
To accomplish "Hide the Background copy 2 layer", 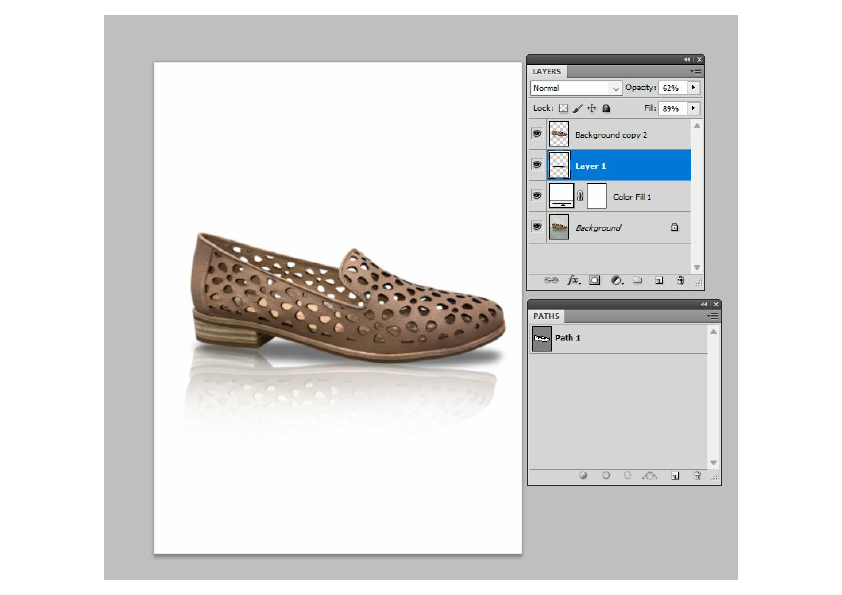I will tap(537, 134).
